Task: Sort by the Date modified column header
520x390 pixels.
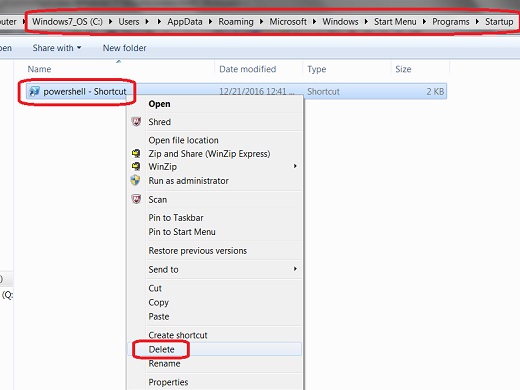Action: tap(248, 69)
